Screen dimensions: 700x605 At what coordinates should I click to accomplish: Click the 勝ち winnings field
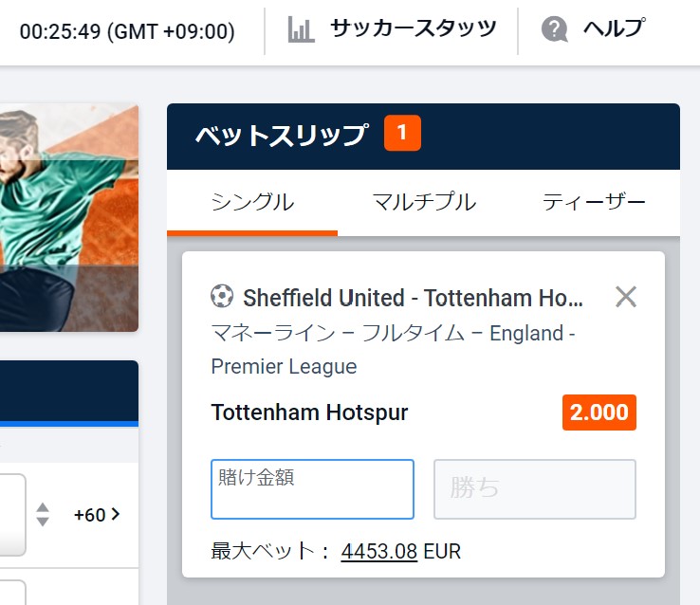(x=535, y=489)
